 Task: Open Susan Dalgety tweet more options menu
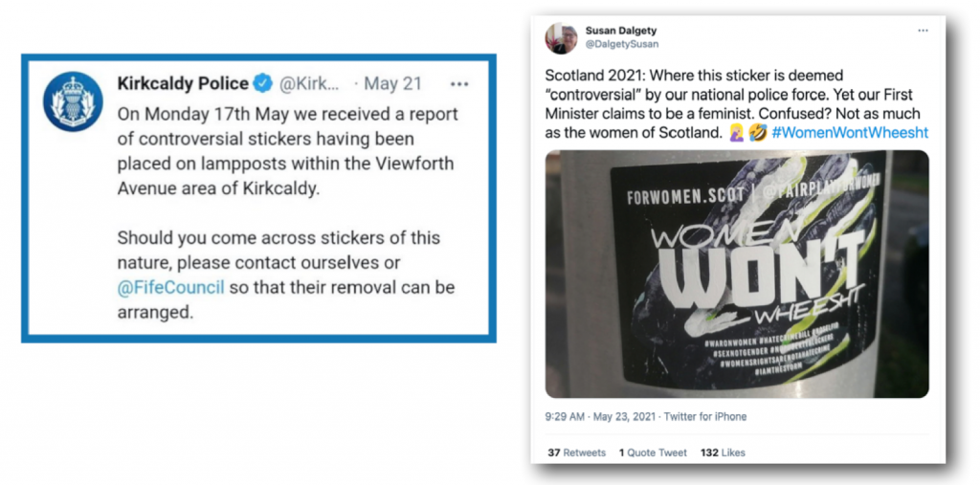pos(923,31)
